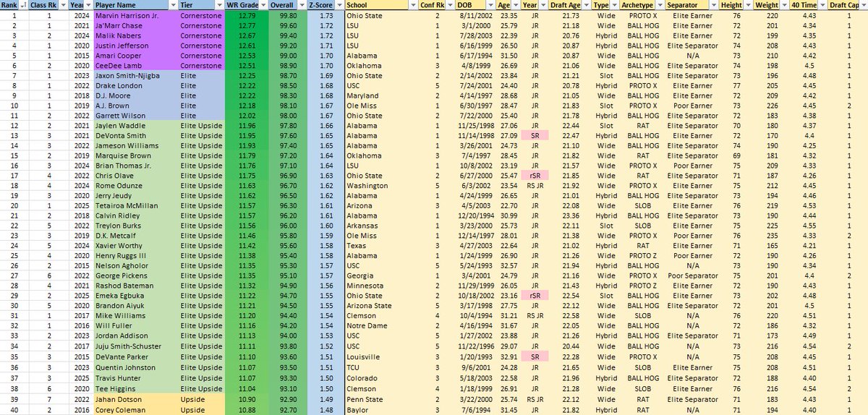868x415 pixels.
Task: Select the Washington school cell
Action: pyautogui.click(x=380, y=186)
